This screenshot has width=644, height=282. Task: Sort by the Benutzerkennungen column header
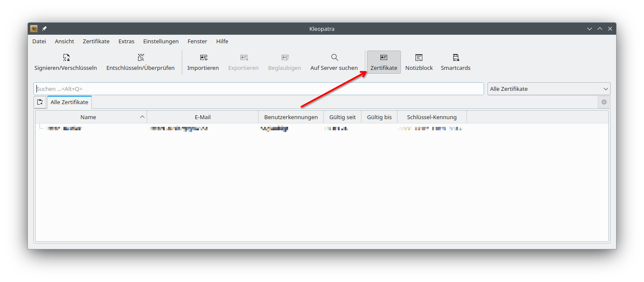click(x=291, y=117)
